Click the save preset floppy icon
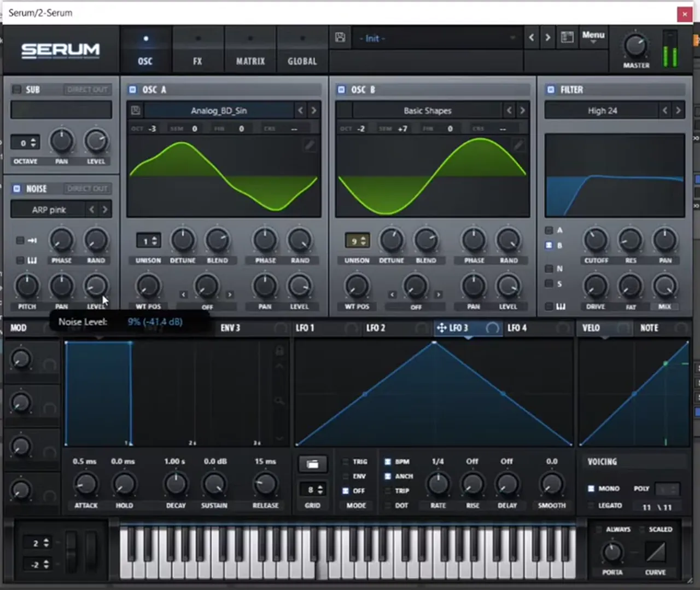Image resolution: width=700 pixels, height=590 pixels. tap(340, 38)
